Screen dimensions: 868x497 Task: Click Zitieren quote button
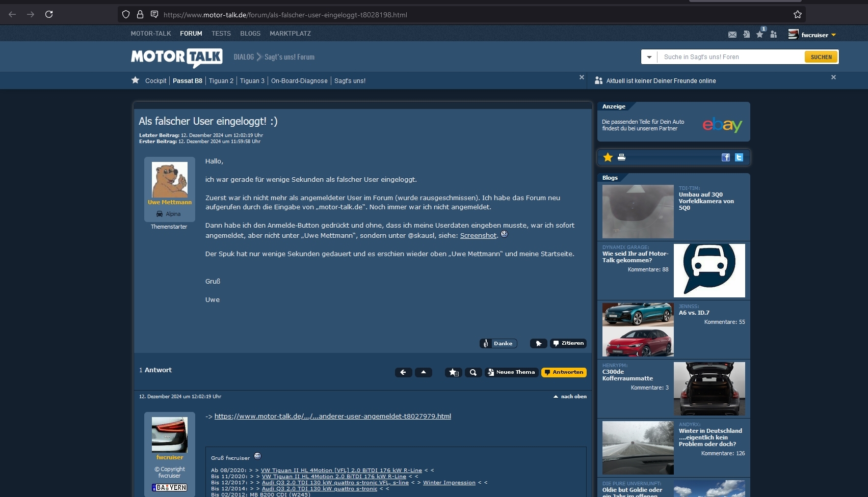tap(568, 343)
